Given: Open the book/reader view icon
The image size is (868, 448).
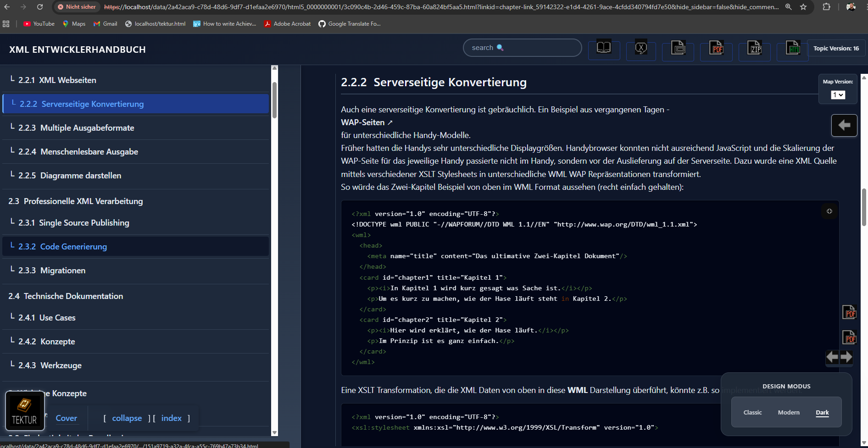Looking at the screenshot, I should (x=604, y=48).
